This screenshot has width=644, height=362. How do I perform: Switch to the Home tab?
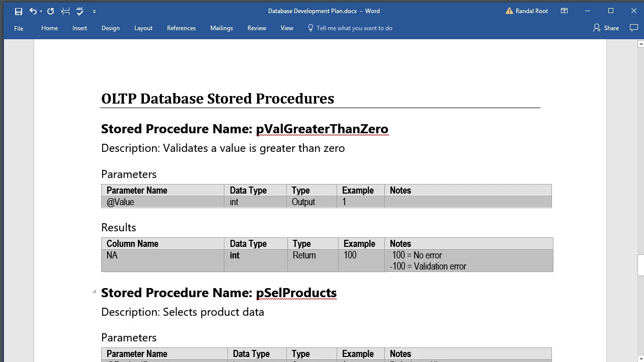(49, 28)
